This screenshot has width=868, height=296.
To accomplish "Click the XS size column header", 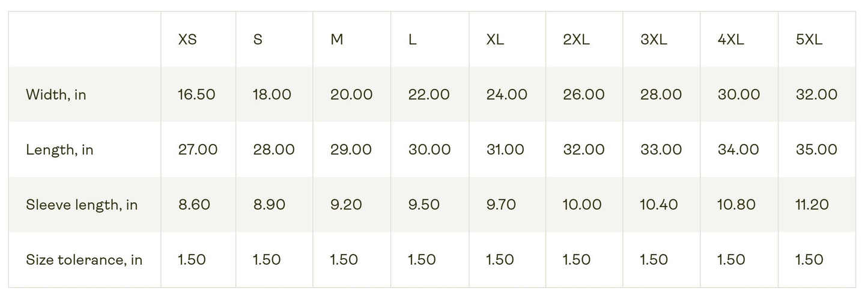I will [187, 40].
